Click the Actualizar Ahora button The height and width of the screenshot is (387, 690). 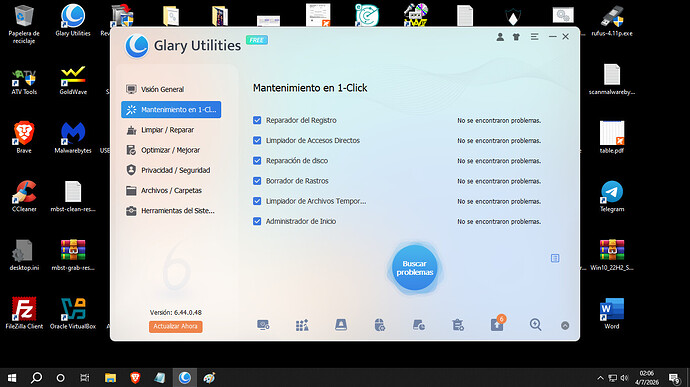176,326
